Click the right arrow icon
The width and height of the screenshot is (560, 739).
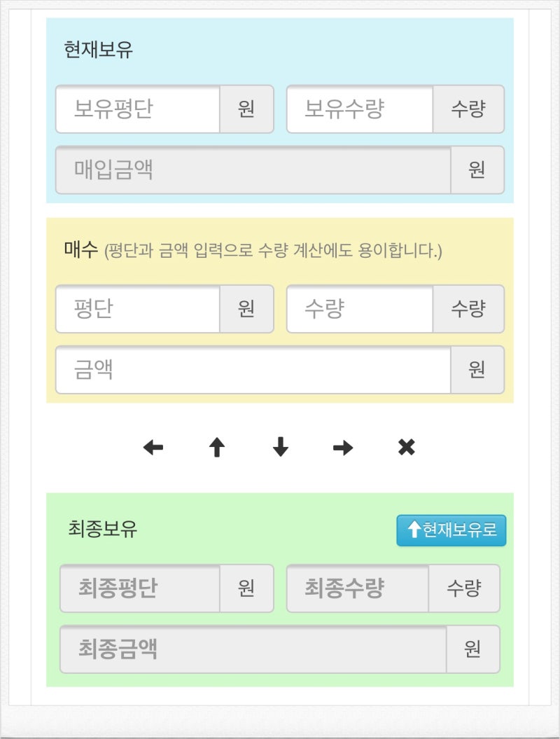pyautogui.click(x=342, y=447)
